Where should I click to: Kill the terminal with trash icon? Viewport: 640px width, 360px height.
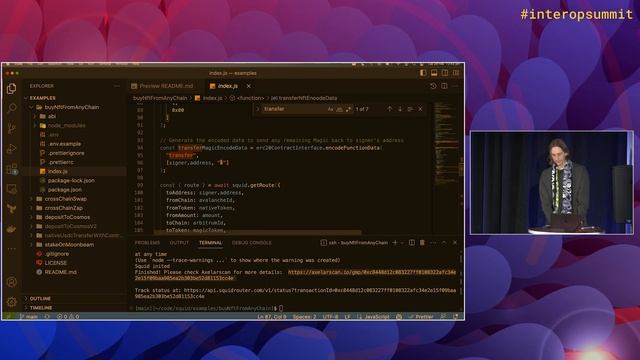point(422,242)
